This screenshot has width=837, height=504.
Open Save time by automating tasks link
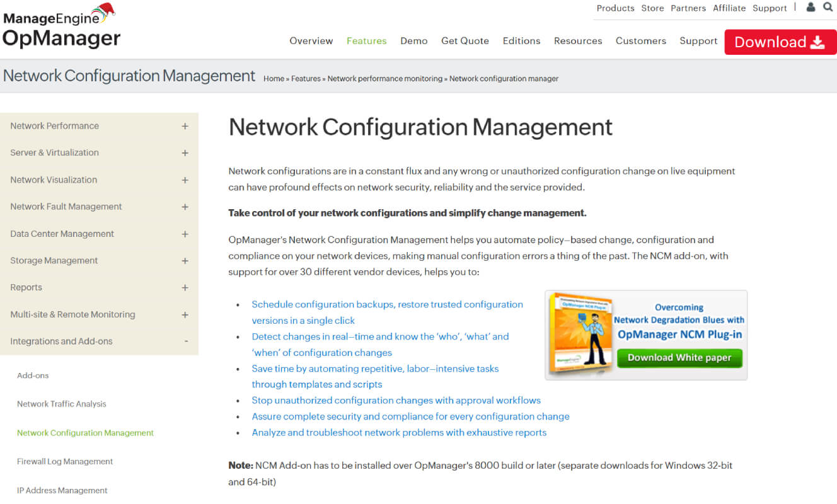[375, 376]
